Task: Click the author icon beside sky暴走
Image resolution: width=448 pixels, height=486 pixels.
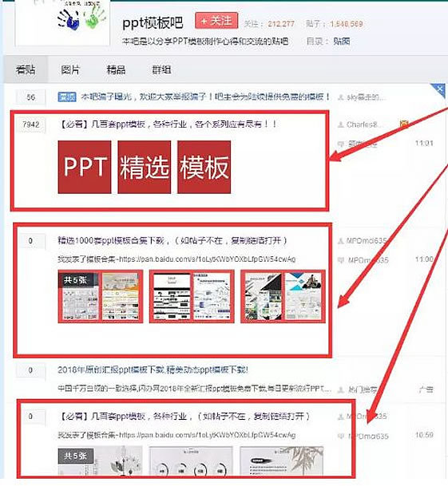Action: 341,97
